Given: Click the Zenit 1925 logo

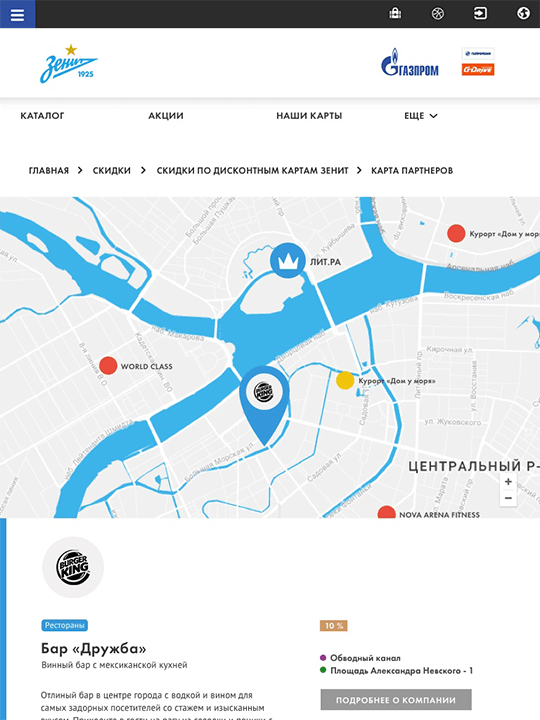Looking at the screenshot, I should [68, 64].
